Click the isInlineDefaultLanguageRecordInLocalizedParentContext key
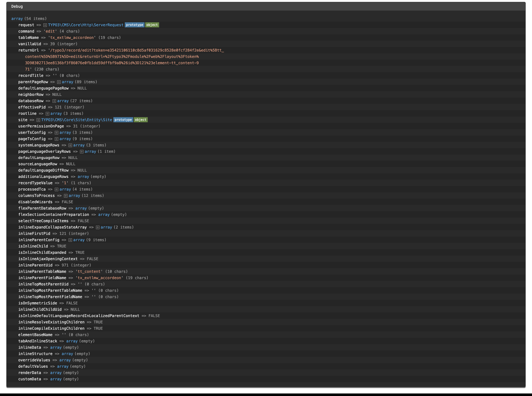Screen dimensions: 532x396 point(79,316)
